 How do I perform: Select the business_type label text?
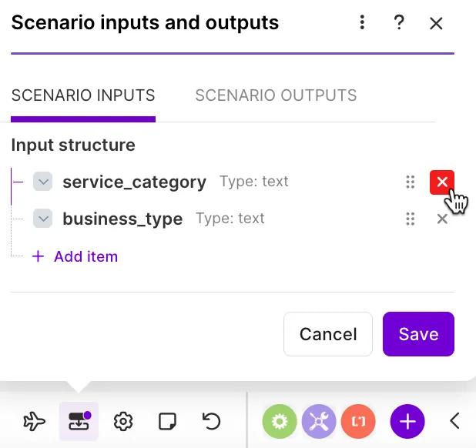[x=122, y=219]
